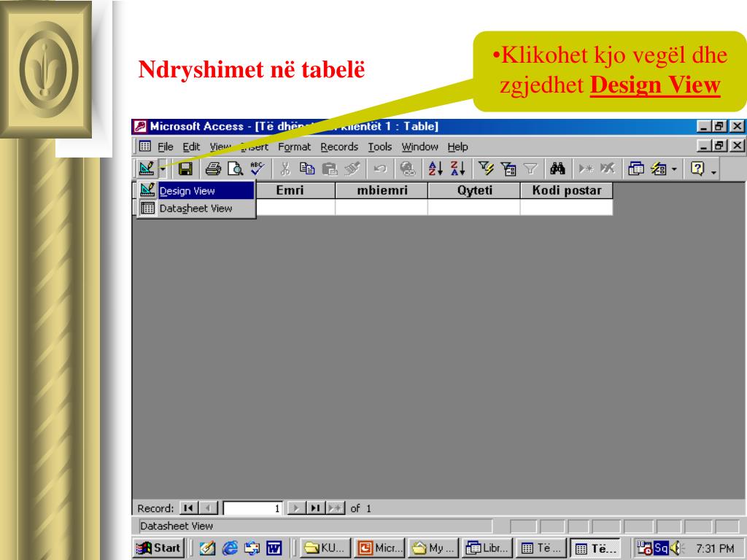Open the File menu
Viewport: 747px width, 560px height.
166,147
